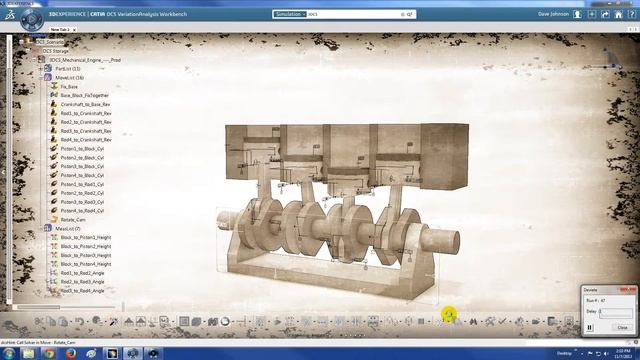Screen dimensions: 640x360
Task: Click the Delay input field
Action: click(x=616, y=312)
